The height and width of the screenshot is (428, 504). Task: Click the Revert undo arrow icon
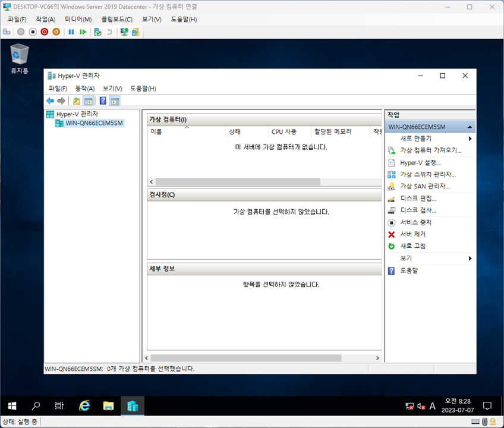click(109, 32)
